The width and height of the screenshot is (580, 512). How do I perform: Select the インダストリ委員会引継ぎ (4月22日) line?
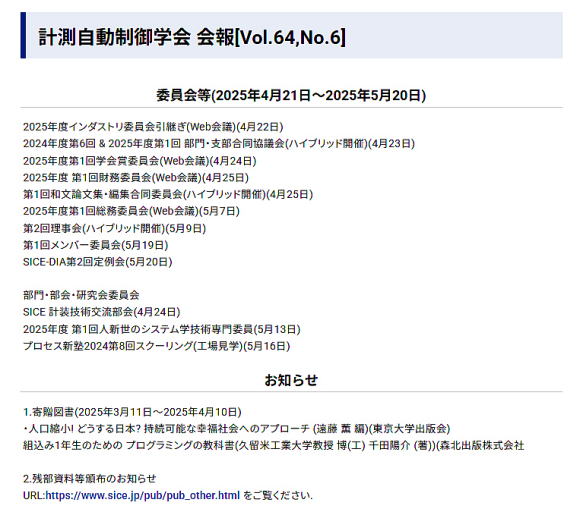(153, 127)
